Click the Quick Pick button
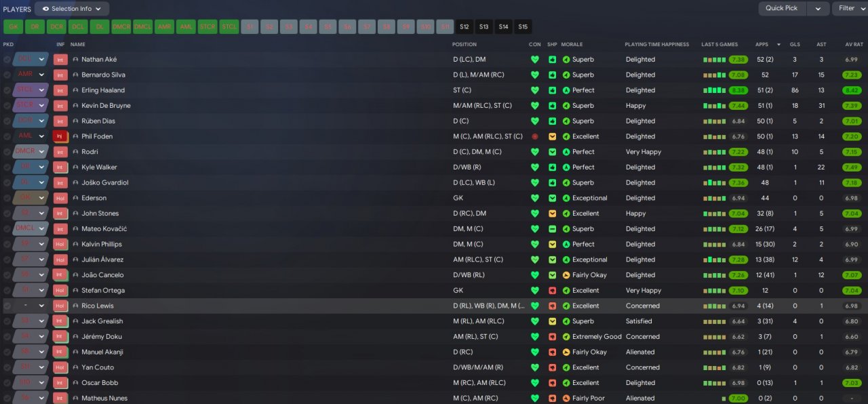868x404 pixels. pos(783,9)
